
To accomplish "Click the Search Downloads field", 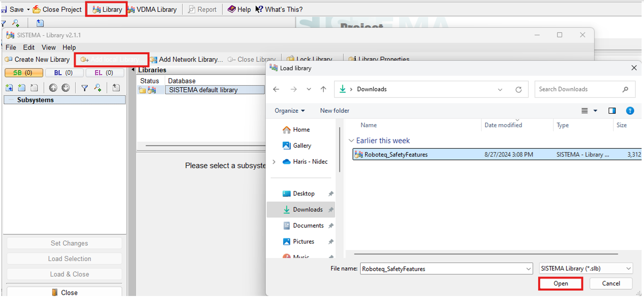I will pos(584,89).
